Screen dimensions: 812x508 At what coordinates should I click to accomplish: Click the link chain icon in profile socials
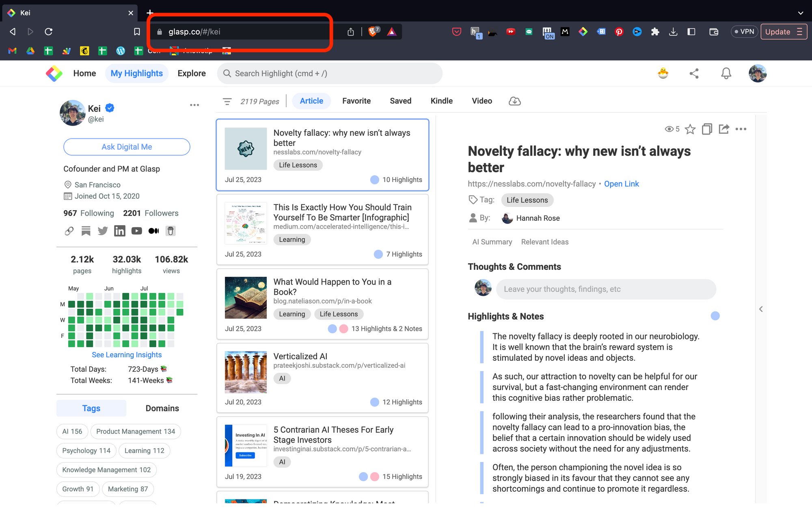[69, 231]
